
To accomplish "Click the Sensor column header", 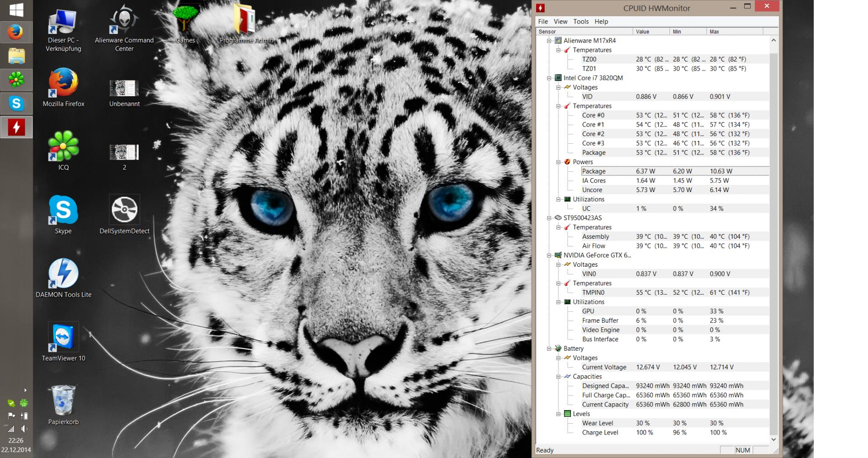I will tap(584, 32).
